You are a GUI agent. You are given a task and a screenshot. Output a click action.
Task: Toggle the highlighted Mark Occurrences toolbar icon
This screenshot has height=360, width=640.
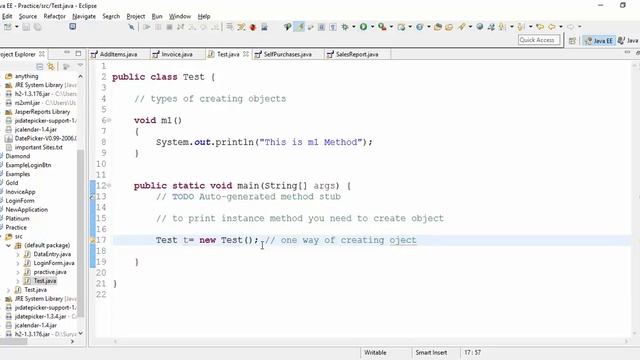[x=300, y=27]
